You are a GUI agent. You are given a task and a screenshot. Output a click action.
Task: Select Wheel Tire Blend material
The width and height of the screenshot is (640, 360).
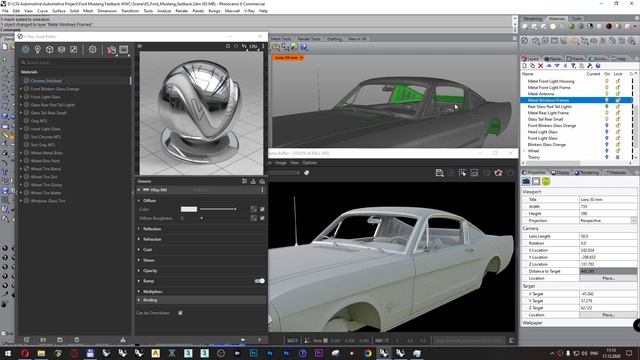tap(46, 169)
